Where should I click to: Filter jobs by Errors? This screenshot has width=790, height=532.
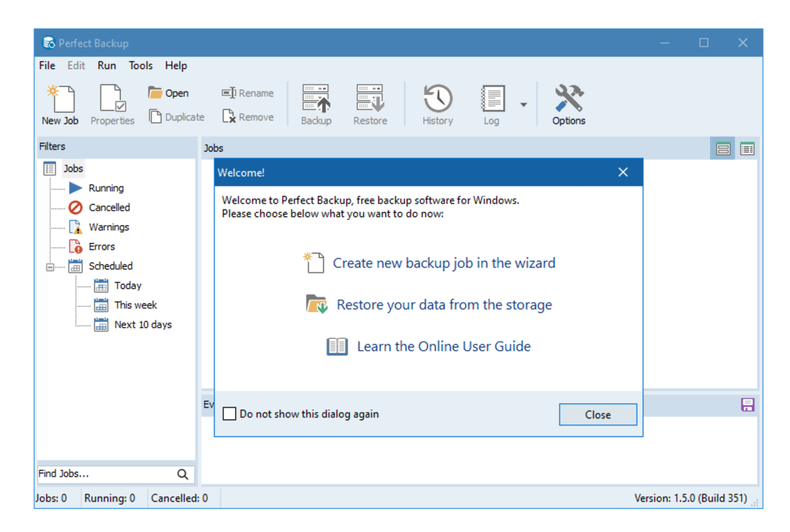[x=101, y=247]
